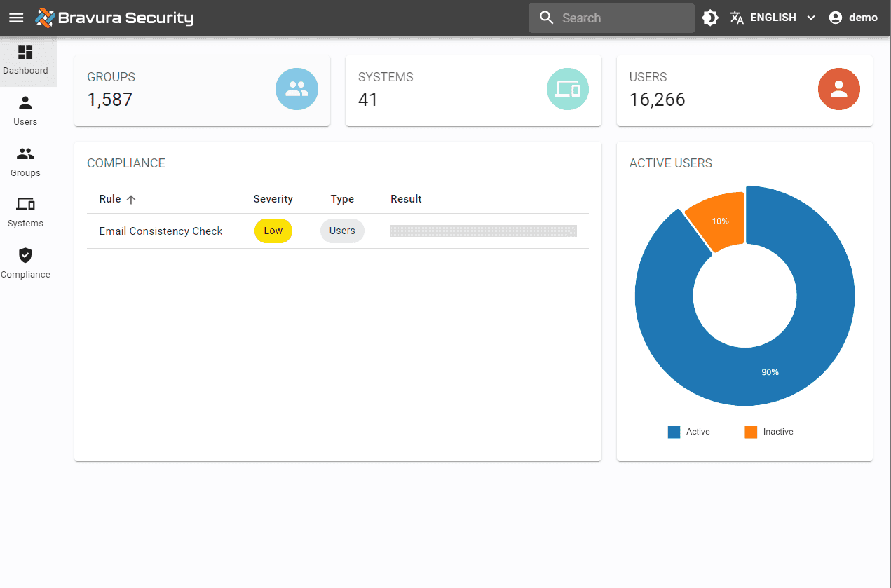
Task: Click the translate language icon
Action: coord(736,18)
